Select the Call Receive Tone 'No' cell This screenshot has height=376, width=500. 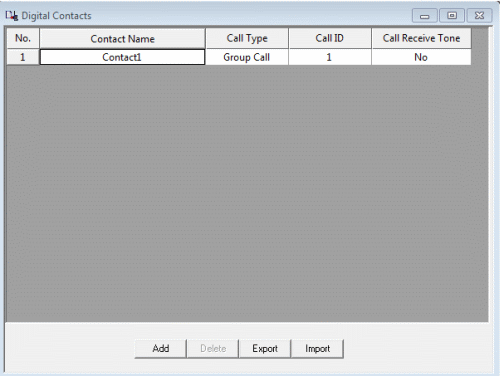point(421,57)
